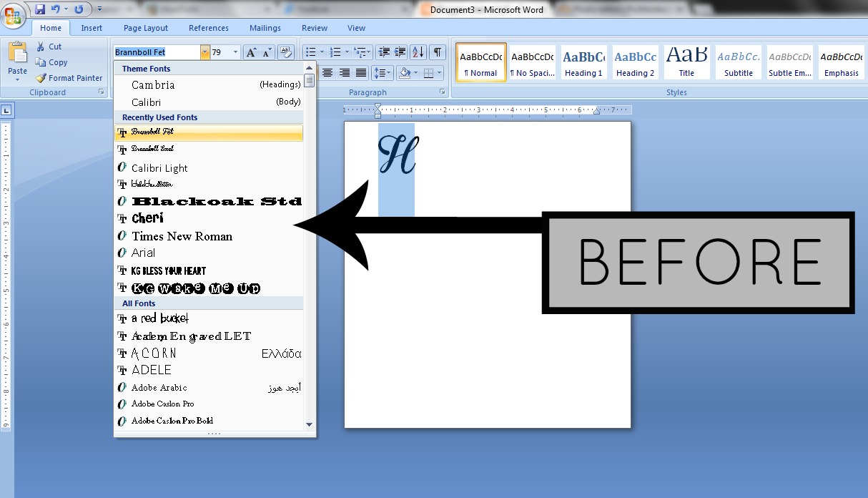Viewport: 868px width, 498px height.
Task: Apply the Heading 1 style
Action: pyautogui.click(x=583, y=62)
